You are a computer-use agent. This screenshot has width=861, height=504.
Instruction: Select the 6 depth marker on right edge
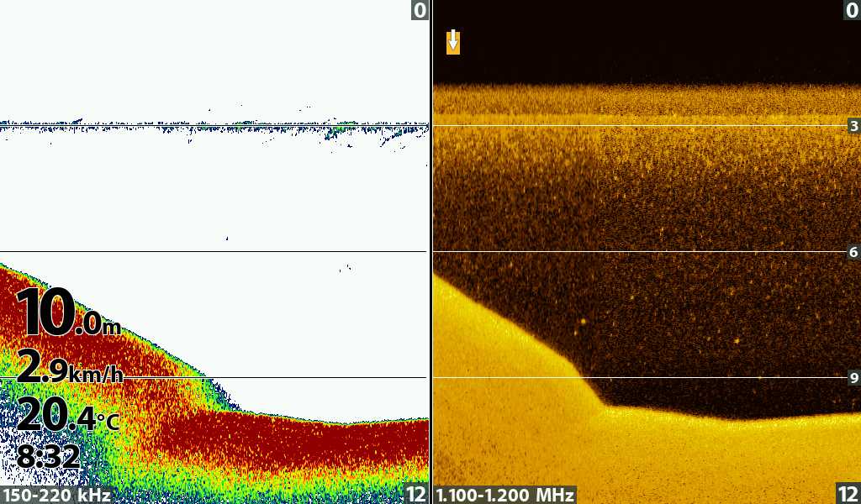click(853, 252)
